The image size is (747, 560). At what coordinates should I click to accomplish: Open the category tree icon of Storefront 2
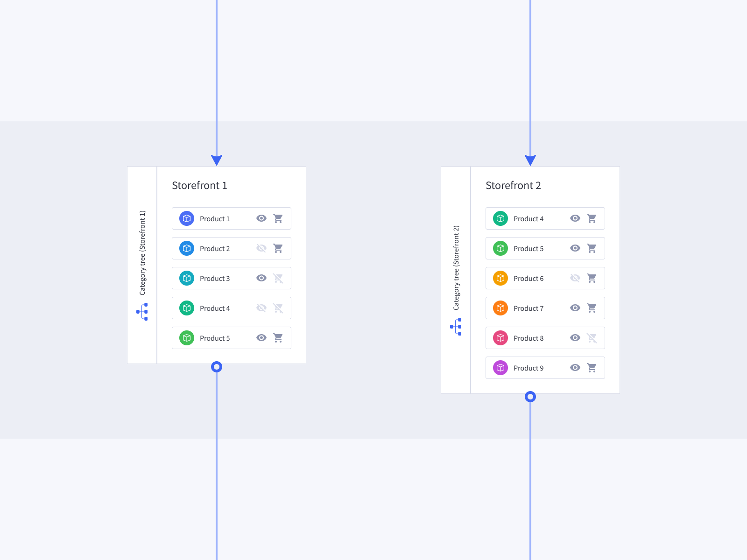[456, 327]
